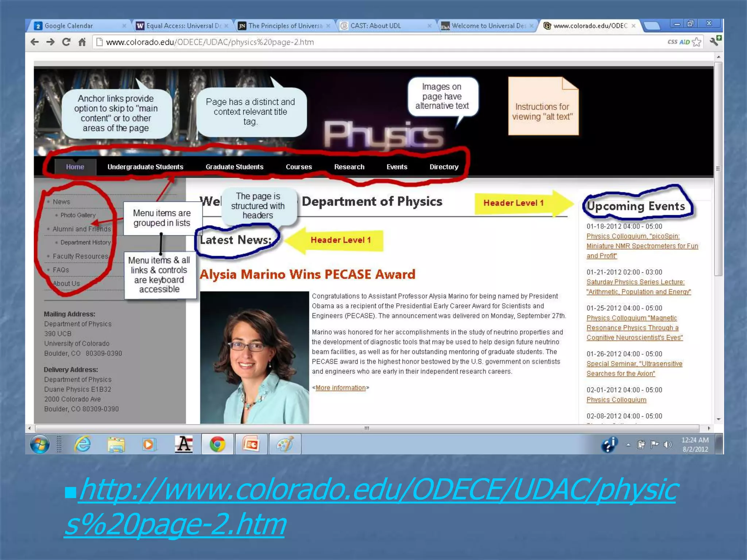Switch to the CAST: About UDL tab
This screenshot has height=560, width=747.
[386, 26]
